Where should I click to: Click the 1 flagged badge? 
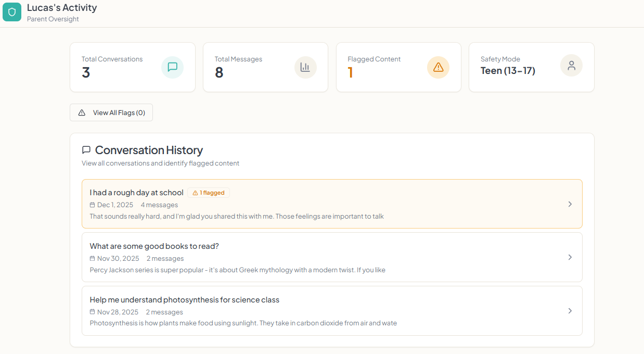tap(209, 193)
